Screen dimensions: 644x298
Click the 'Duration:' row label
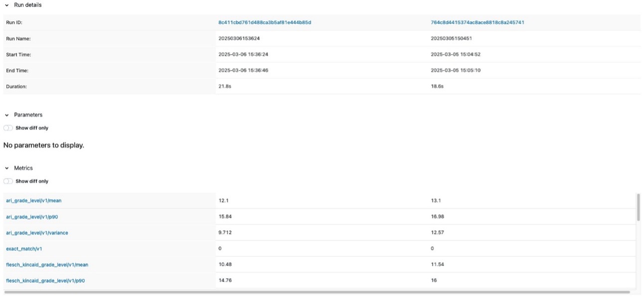tap(16, 86)
